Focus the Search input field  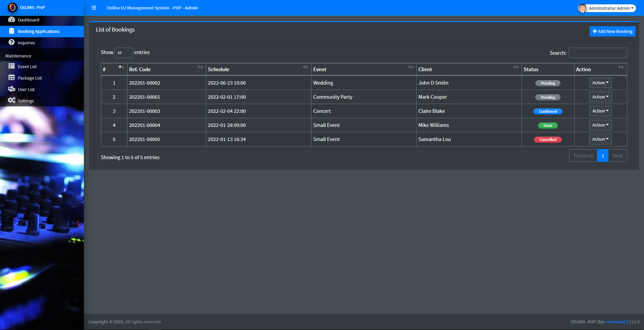tap(598, 53)
